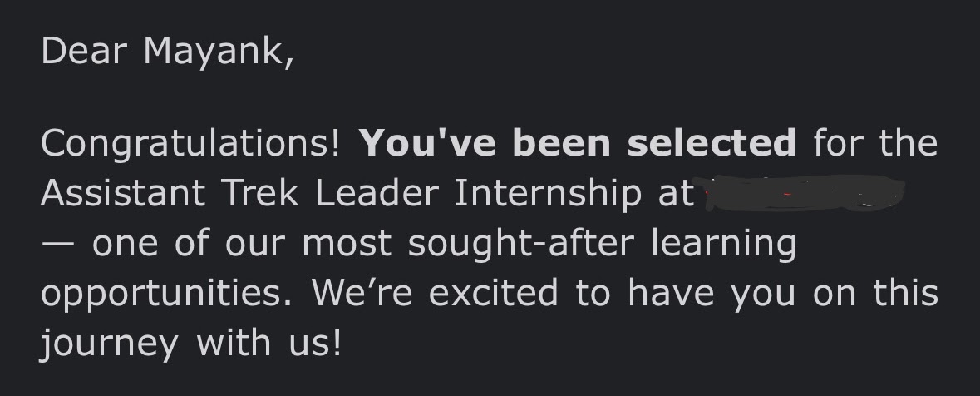Click the closing words "with us!"
Image resolution: width=980 pixels, height=396 pixels.
[x=268, y=343]
